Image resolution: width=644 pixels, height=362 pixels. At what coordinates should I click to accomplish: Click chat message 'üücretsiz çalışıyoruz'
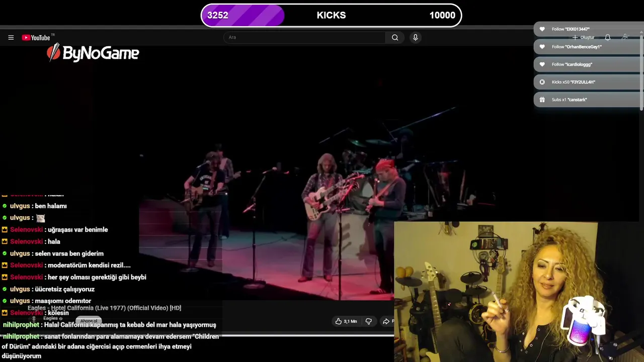point(65,289)
